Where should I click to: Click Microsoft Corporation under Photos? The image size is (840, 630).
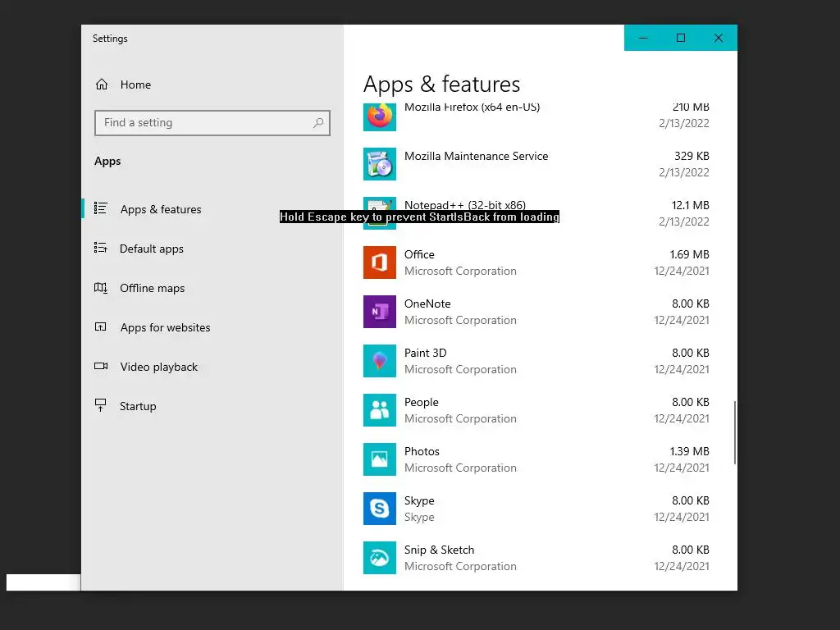[460, 468]
